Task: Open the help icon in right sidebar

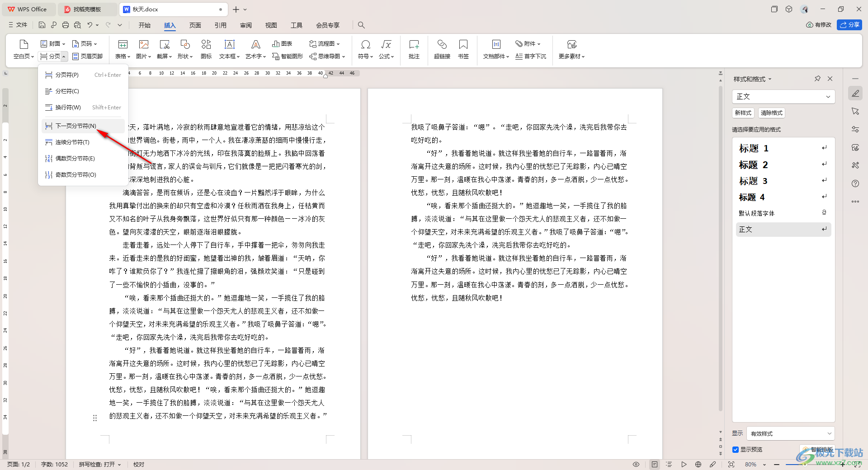Action: tap(855, 183)
